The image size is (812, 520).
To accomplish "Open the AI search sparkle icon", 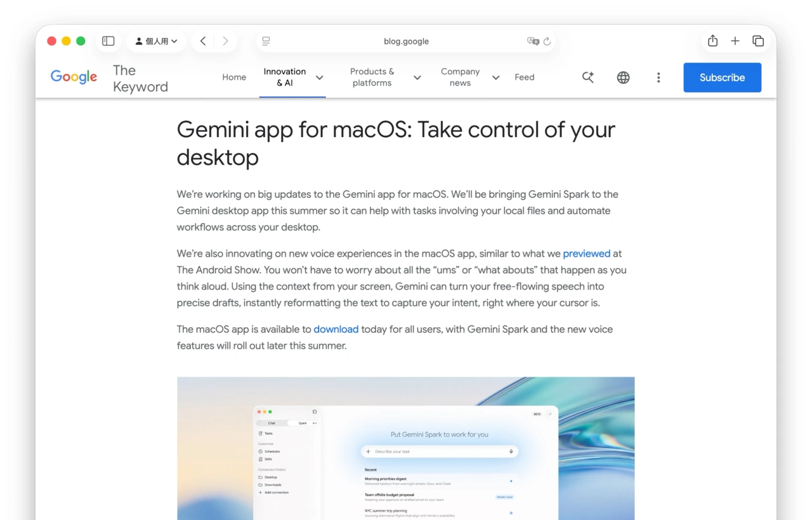I will point(588,77).
